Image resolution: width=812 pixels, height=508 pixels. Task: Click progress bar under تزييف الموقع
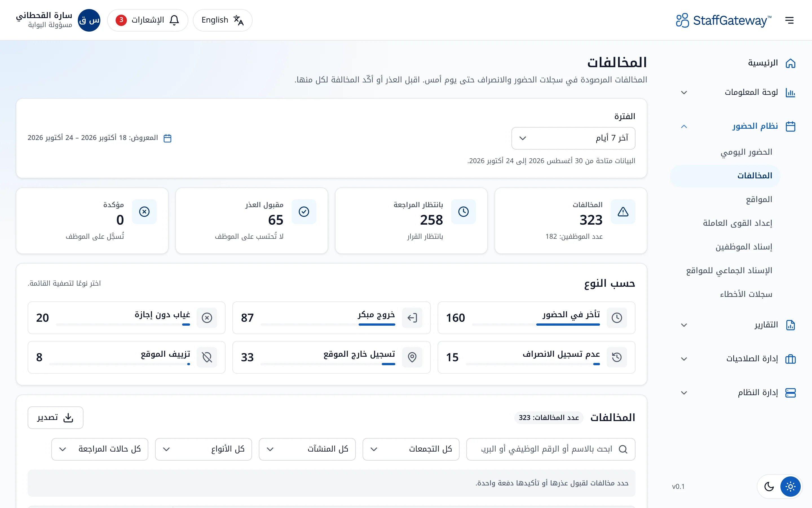[x=120, y=364]
